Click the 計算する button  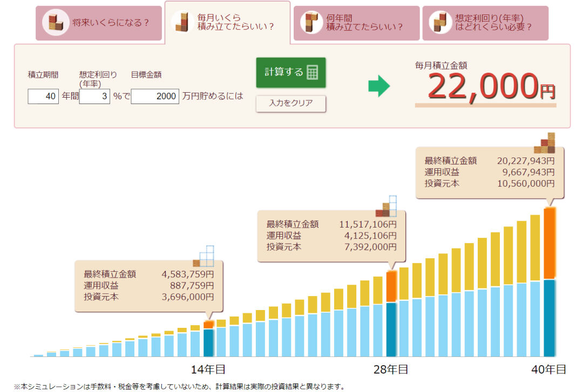coord(291,72)
